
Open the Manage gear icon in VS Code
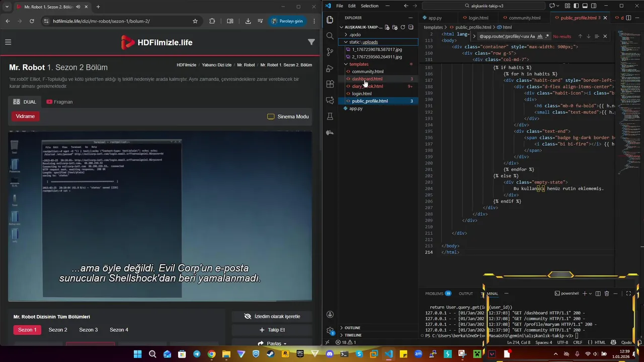[x=330, y=331]
